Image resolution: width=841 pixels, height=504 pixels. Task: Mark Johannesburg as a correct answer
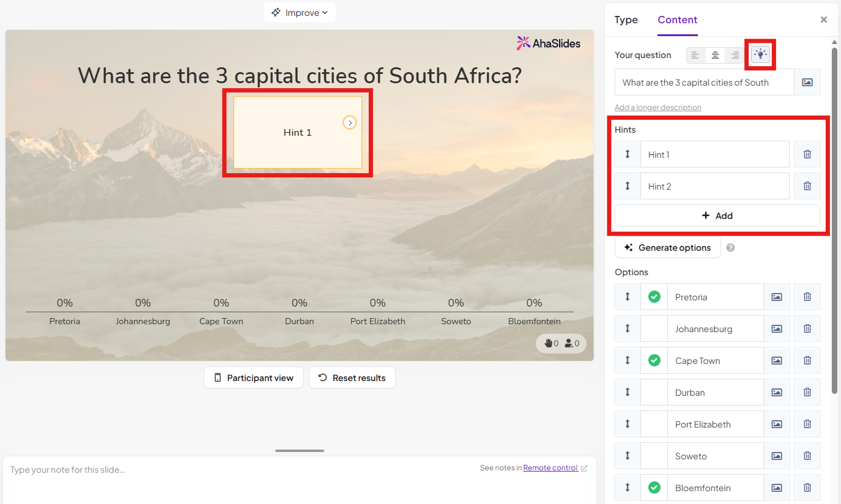[654, 328]
